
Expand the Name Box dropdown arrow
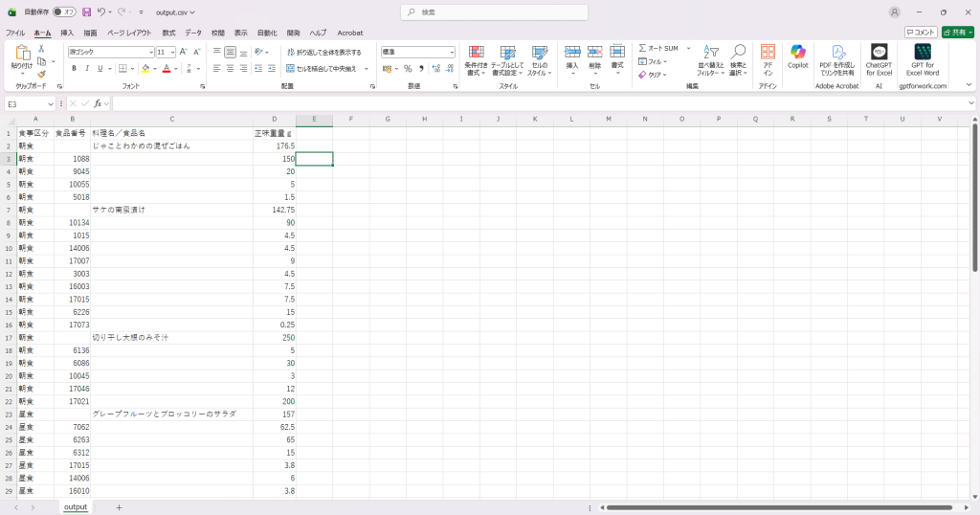click(51, 103)
